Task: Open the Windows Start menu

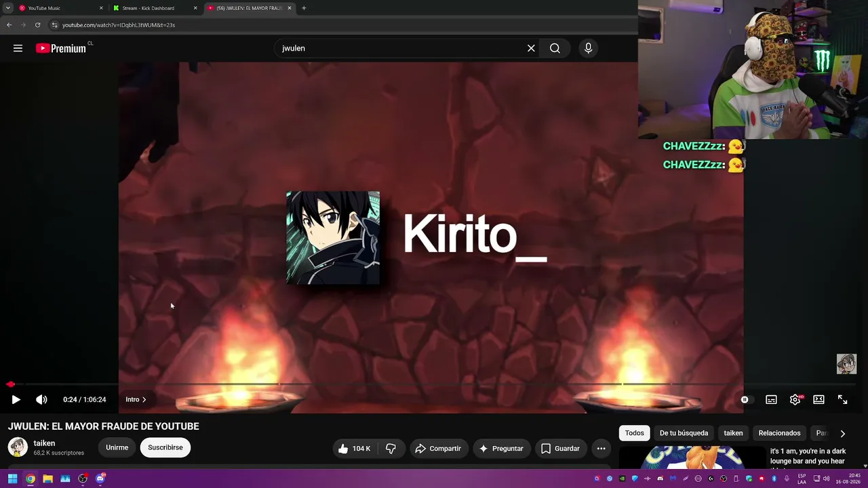Action: [x=12, y=479]
